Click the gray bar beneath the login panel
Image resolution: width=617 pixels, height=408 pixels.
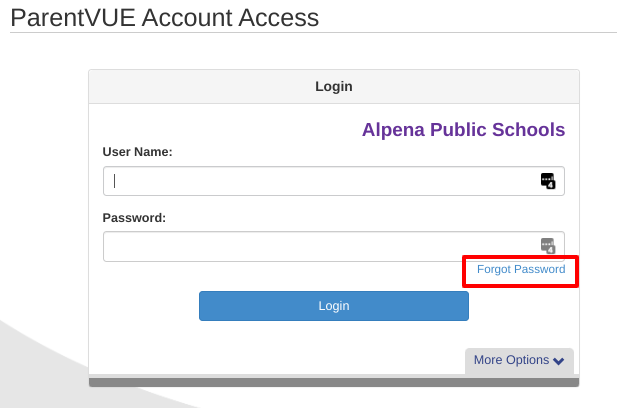tap(334, 382)
